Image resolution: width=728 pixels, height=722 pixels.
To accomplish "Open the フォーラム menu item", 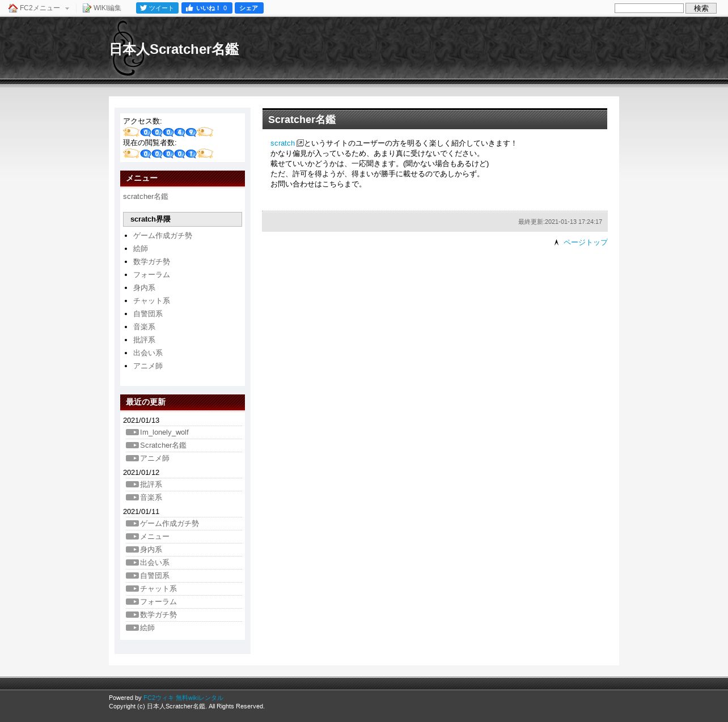I will click(x=151, y=275).
